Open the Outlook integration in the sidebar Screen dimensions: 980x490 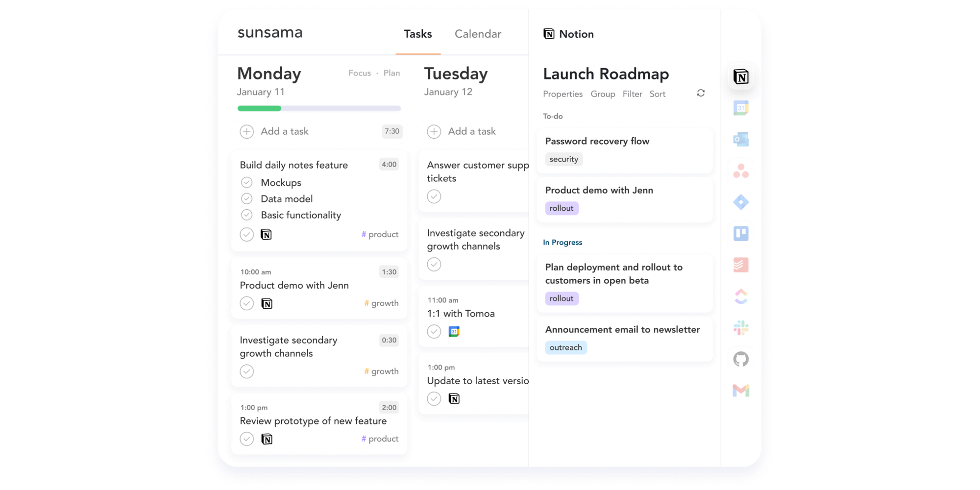point(741,139)
